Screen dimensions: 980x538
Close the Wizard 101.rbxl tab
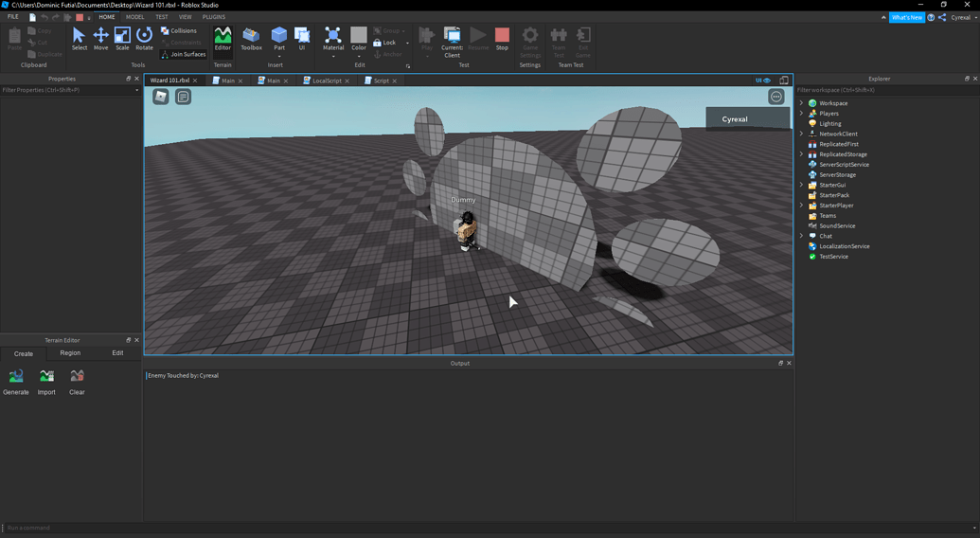pyautogui.click(x=195, y=81)
